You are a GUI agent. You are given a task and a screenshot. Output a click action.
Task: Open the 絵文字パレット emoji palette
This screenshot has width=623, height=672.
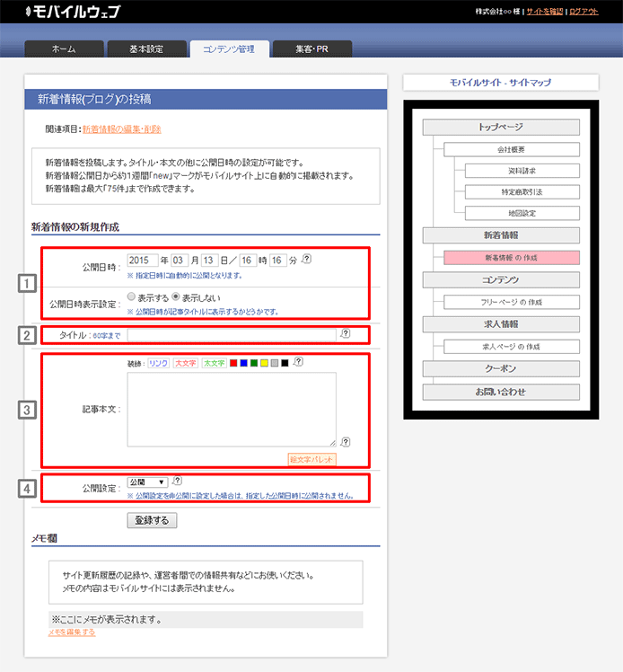tap(311, 458)
